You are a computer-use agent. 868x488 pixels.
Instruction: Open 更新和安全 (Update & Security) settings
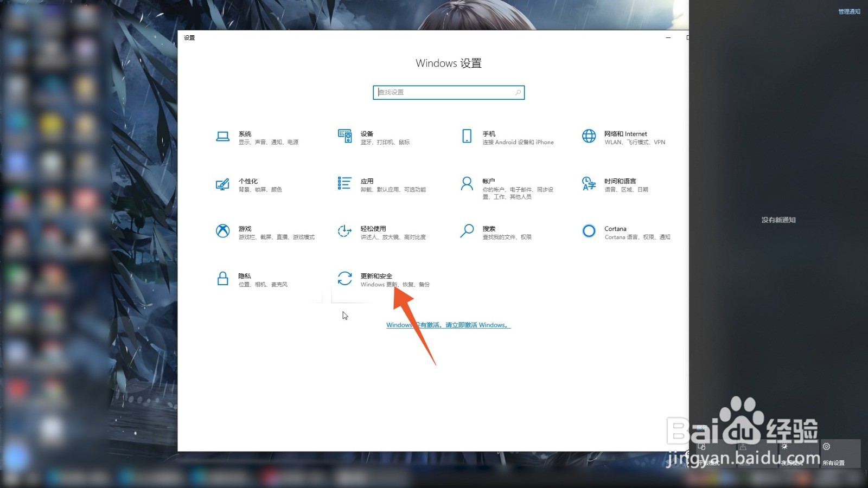(x=384, y=279)
